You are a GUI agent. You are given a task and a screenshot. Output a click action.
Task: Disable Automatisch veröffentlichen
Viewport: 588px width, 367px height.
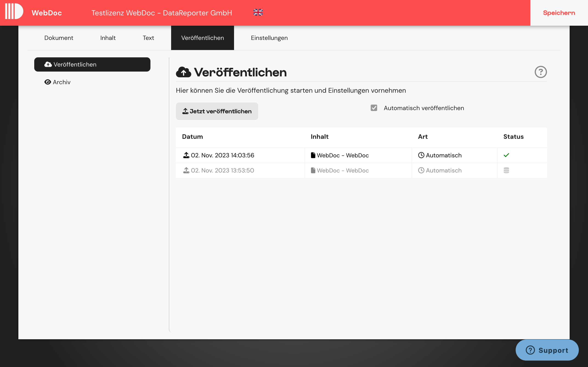pos(374,108)
